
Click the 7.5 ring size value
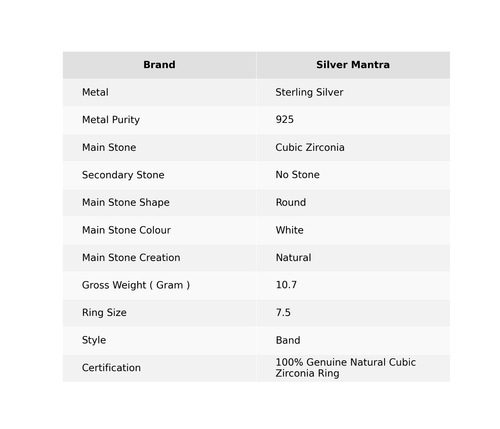pos(283,313)
